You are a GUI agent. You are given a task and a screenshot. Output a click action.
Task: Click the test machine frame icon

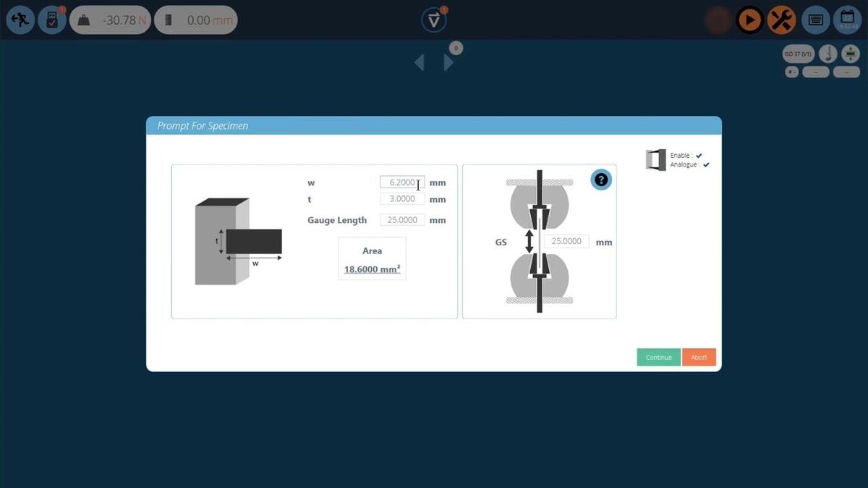coord(828,54)
